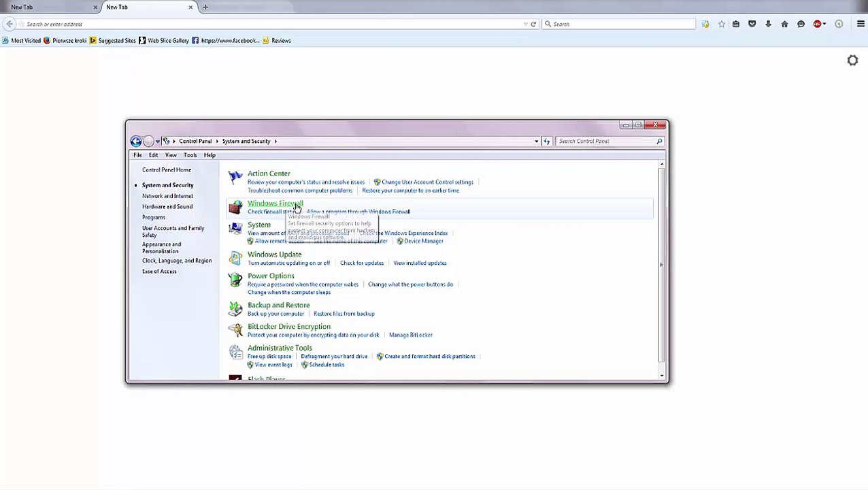Image resolution: width=868 pixels, height=490 pixels.
Task: Switch to the first New Tab
Action: 48,7
